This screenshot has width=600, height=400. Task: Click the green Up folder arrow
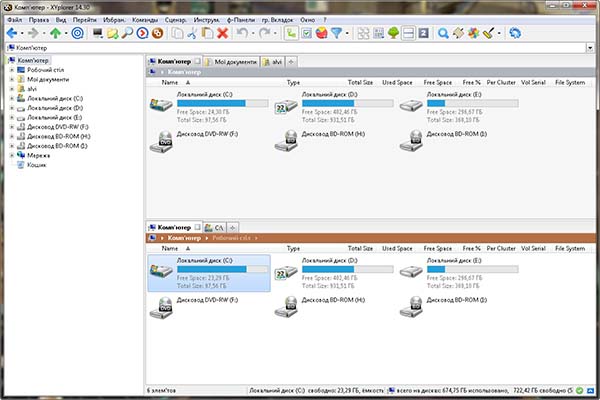click(57, 33)
